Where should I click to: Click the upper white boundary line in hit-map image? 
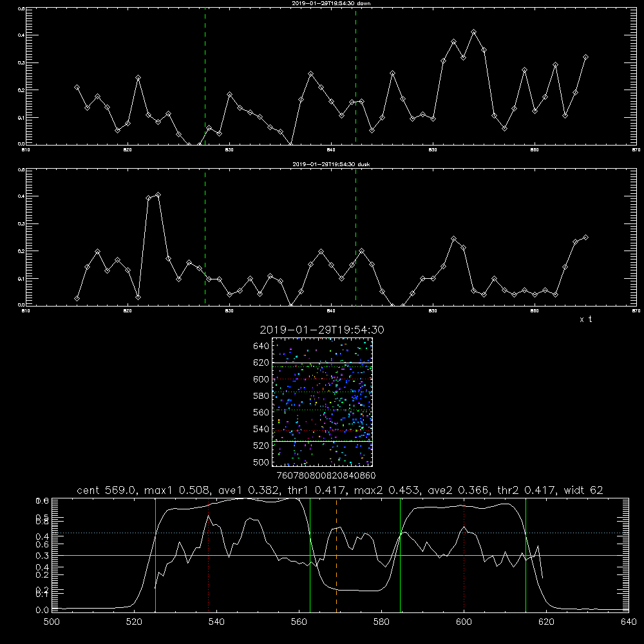coord(322,363)
